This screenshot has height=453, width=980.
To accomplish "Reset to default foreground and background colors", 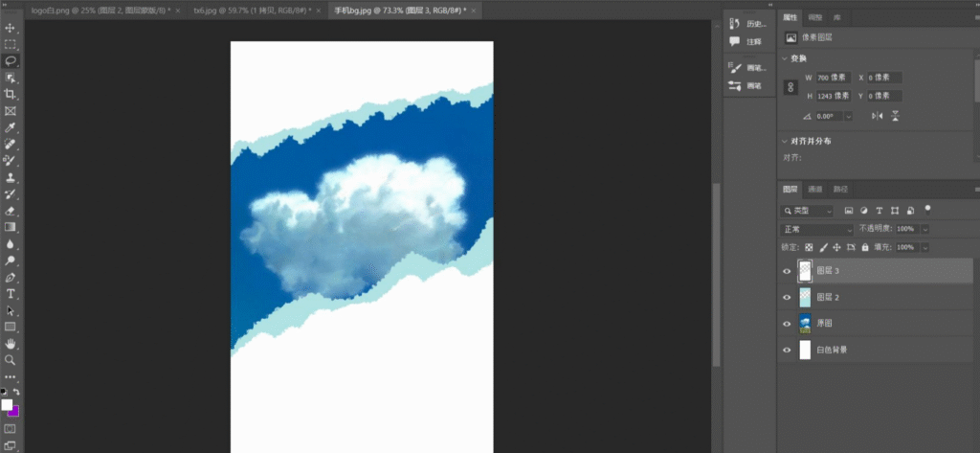I will (4, 392).
